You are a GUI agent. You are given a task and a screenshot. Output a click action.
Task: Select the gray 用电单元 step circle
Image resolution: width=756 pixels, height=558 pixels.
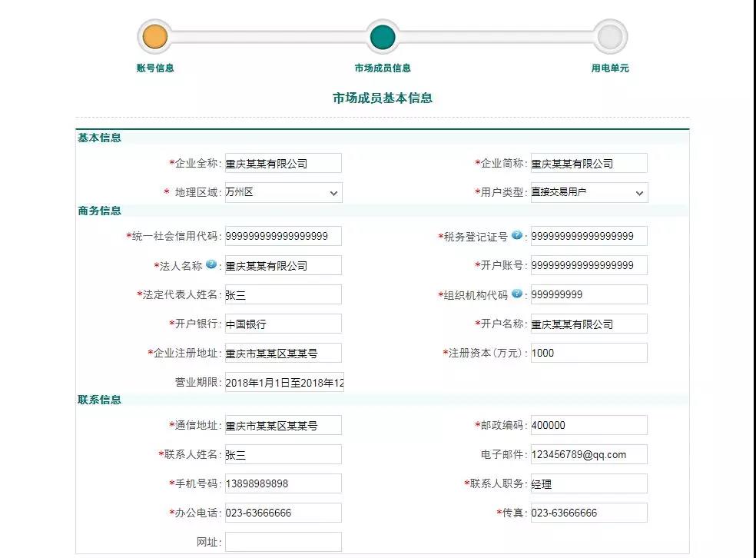click(609, 37)
